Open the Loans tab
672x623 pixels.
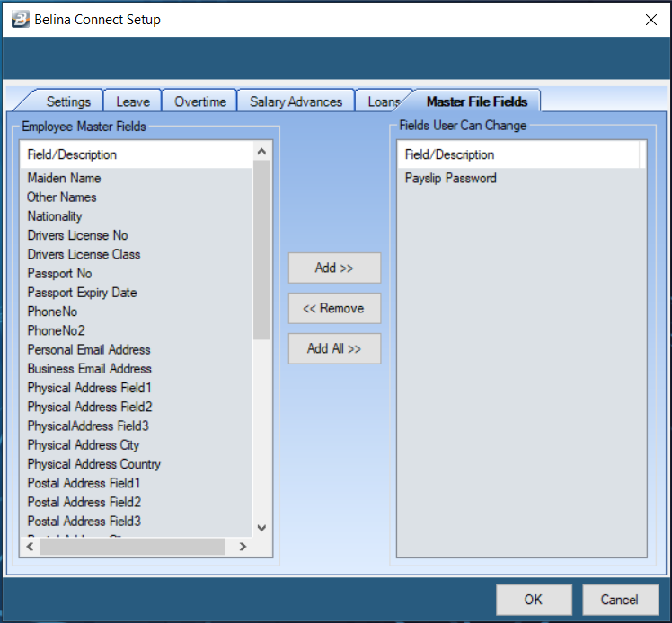[384, 101]
